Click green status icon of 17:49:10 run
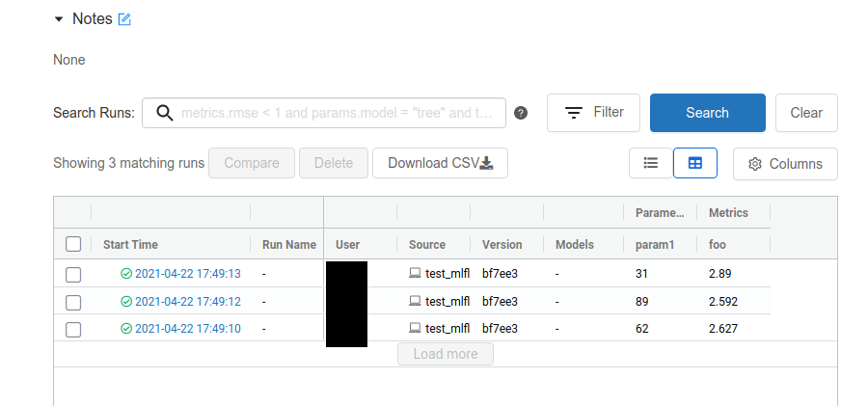Screen dimensions: 868x406 (126, 329)
